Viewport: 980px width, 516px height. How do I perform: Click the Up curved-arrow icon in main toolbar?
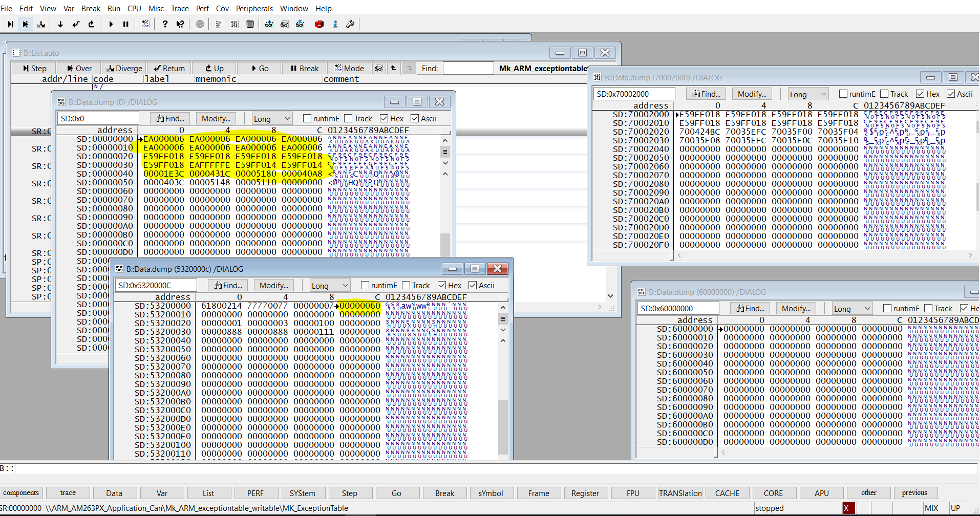click(91, 24)
